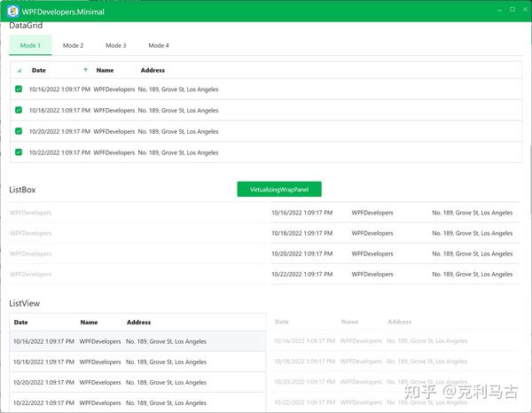Click the date cell 10/20/2022 in DataGrid

[x=59, y=131]
